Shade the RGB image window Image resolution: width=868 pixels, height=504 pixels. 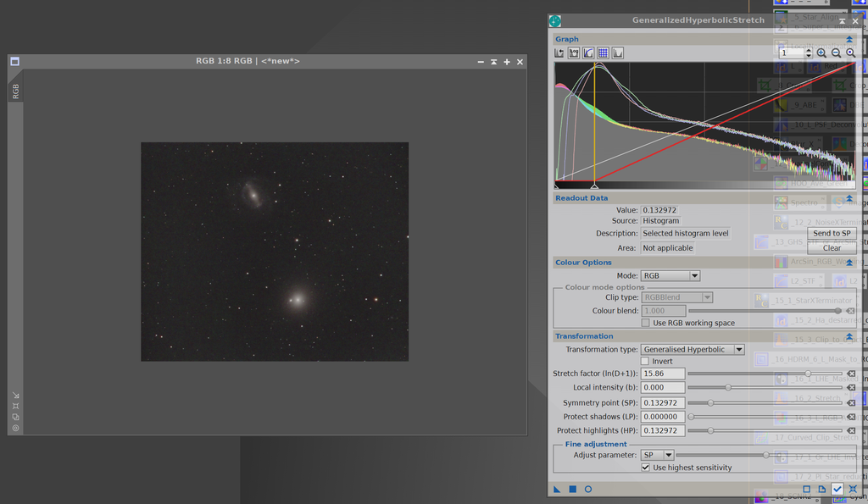click(493, 62)
